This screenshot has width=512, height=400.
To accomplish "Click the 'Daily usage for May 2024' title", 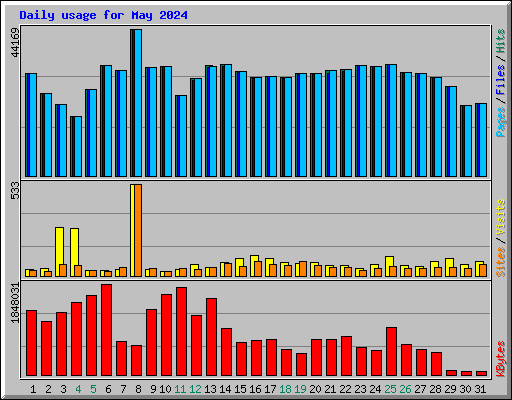I will [103, 15].
